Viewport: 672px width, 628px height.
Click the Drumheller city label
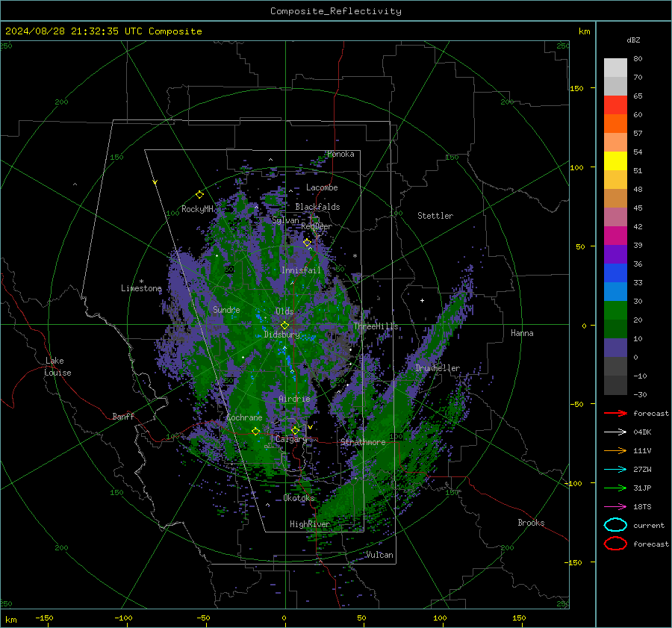(x=438, y=368)
